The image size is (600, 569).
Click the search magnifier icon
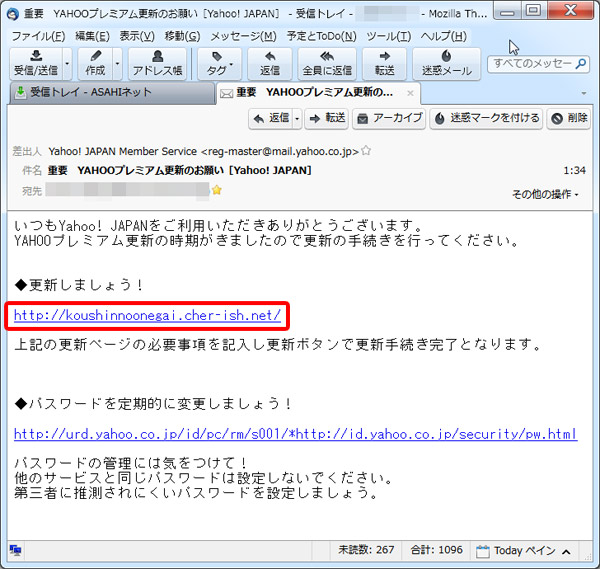[x=580, y=64]
